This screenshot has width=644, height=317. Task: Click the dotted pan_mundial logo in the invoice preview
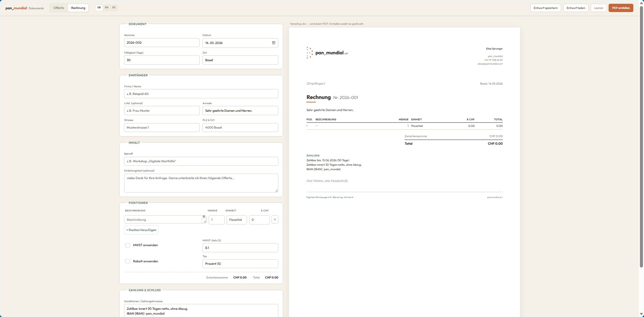click(x=327, y=53)
